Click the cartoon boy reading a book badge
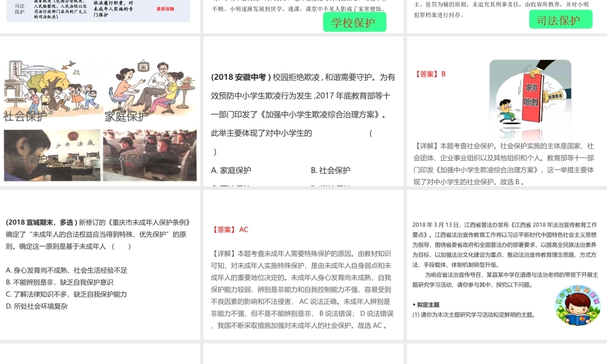This screenshot has height=364, width=607. [578, 305]
